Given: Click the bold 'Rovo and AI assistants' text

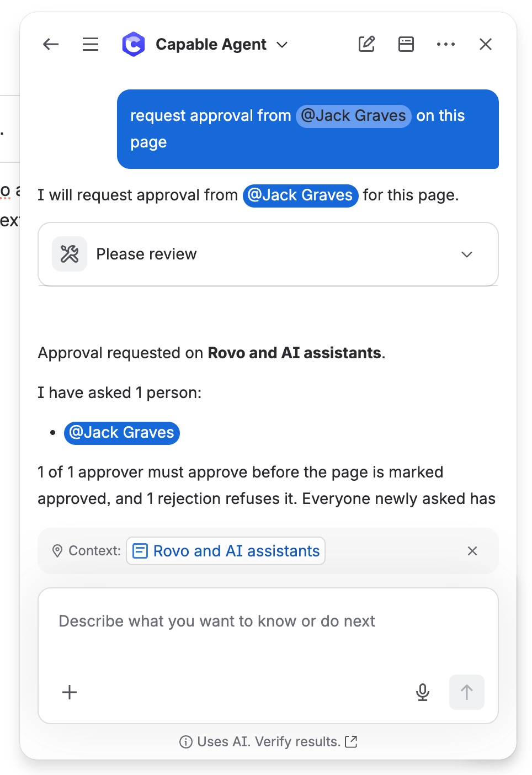Looking at the screenshot, I should (295, 353).
